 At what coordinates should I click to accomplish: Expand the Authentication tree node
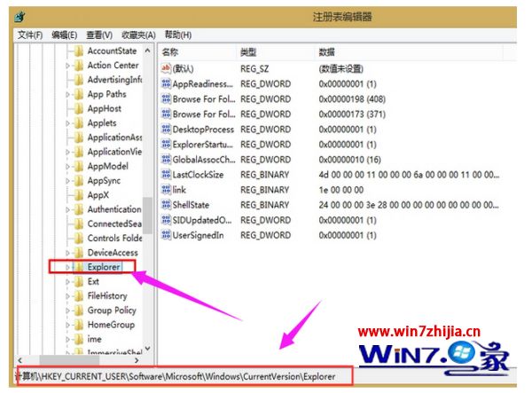coord(67,209)
